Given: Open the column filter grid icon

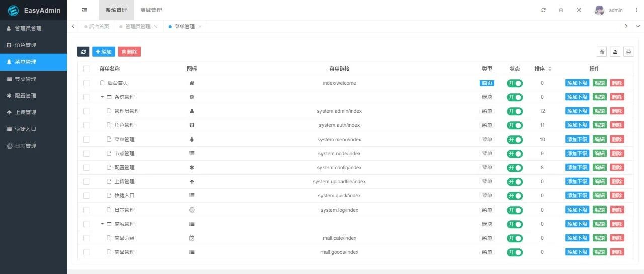Looking at the screenshot, I should (x=602, y=52).
